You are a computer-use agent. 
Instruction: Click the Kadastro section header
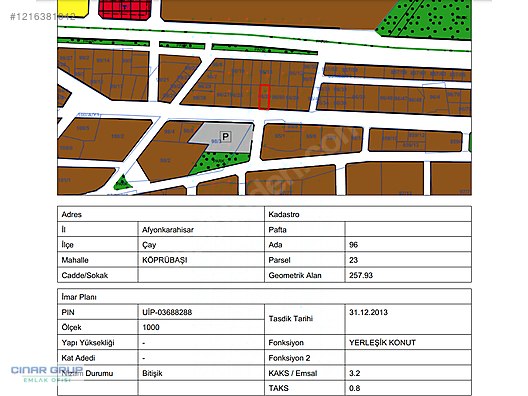pyautogui.click(x=284, y=214)
